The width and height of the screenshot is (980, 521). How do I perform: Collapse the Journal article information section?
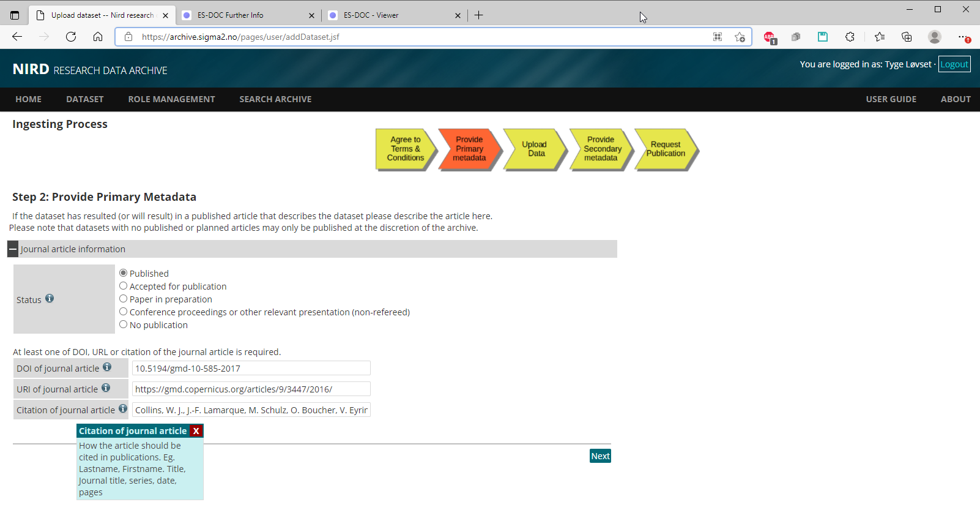[13, 249]
